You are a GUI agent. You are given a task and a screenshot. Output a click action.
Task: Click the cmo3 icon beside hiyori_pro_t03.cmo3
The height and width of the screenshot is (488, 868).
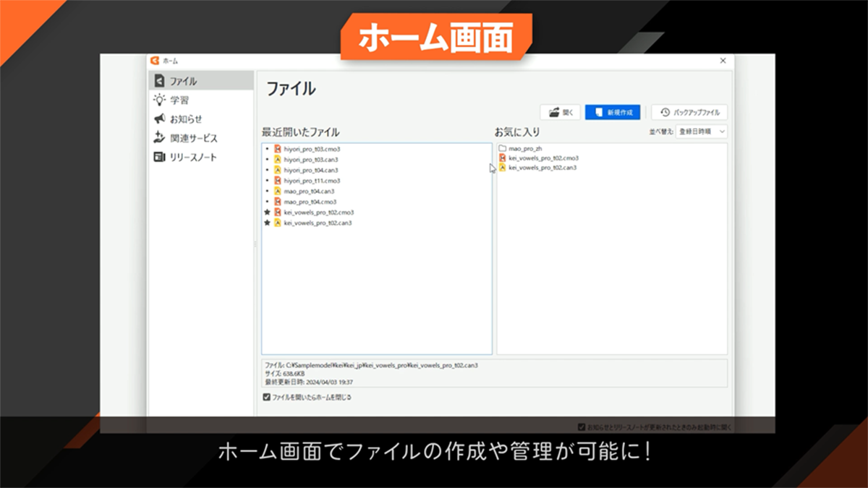coord(278,148)
